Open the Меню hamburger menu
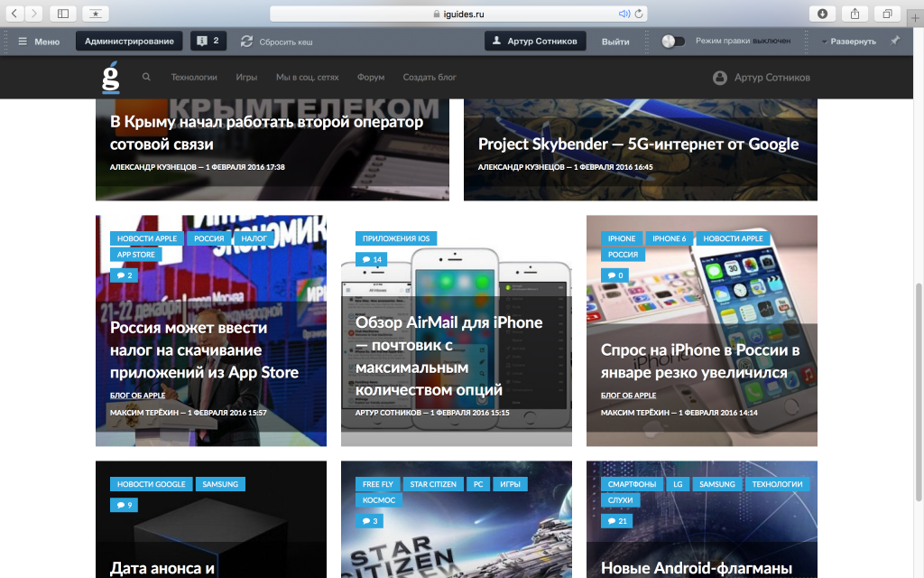924x578 pixels. point(39,42)
